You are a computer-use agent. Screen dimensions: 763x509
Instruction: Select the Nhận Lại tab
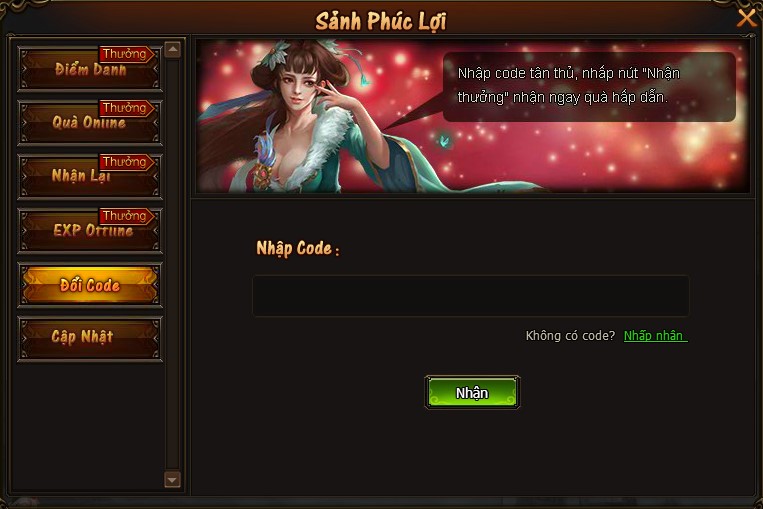[x=90, y=177]
